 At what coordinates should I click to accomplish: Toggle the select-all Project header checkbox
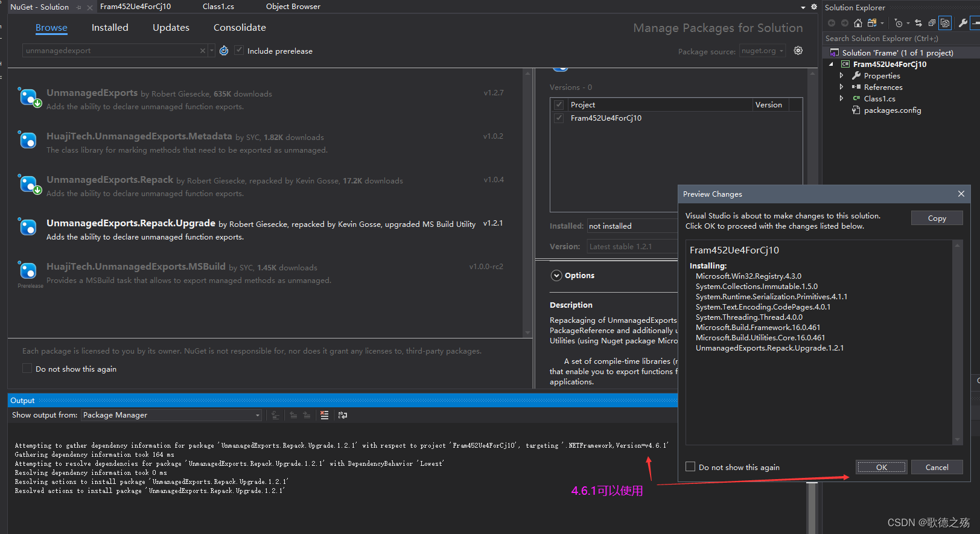pyautogui.click(x=559, y=104)
